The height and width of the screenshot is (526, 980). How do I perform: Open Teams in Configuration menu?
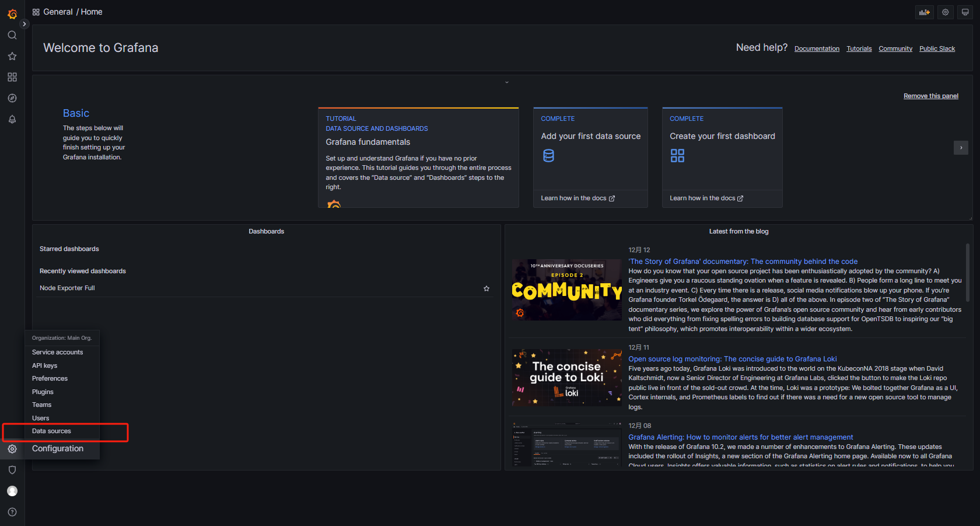tap(42, 405)
